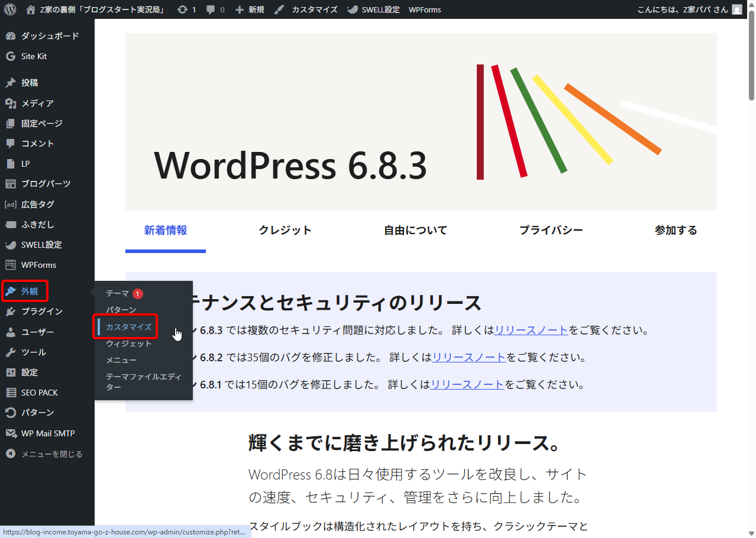
Task: Click the comments bubble icon in admin bar
Action: (211, 9)
